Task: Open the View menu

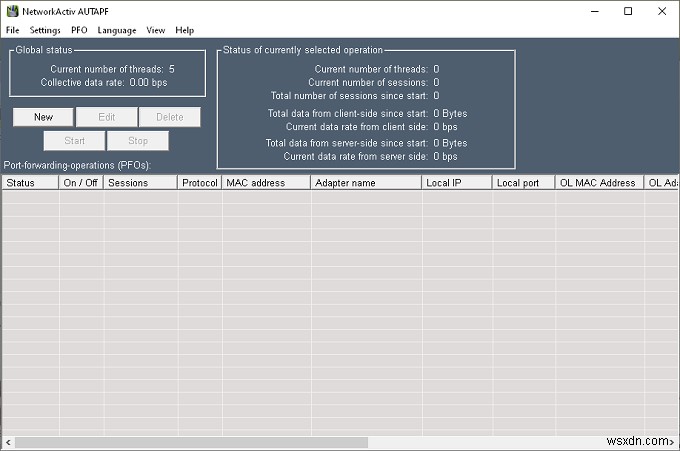Action: (156, 30)
